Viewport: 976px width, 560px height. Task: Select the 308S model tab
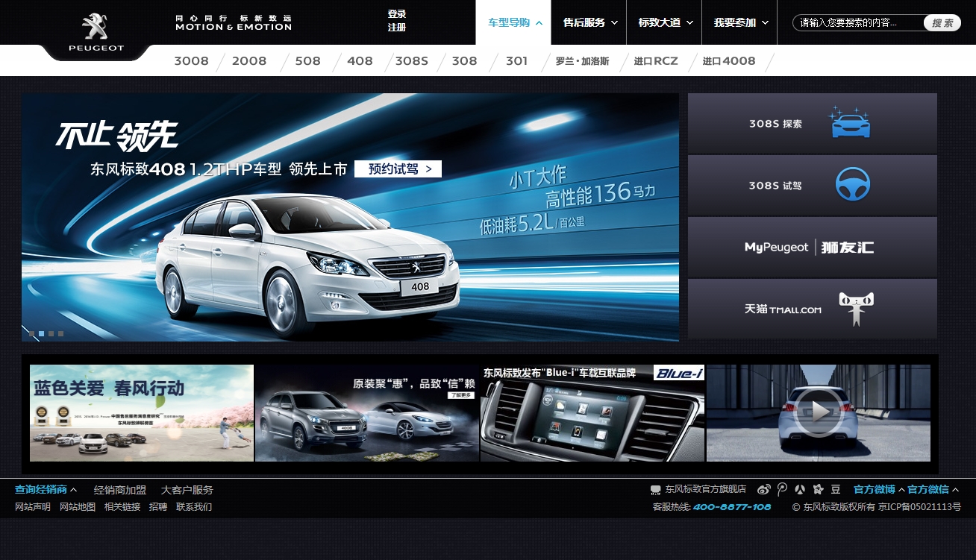(412, 61)
